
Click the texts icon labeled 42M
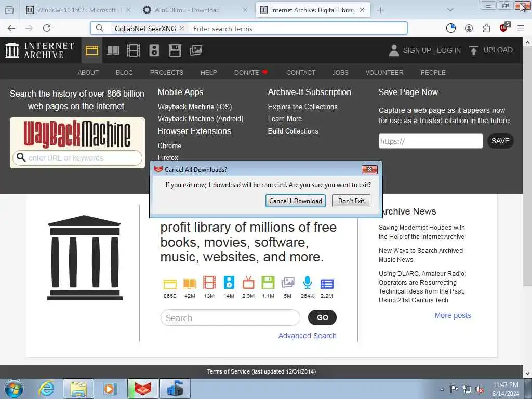pyautogui.click(x=190, y=284)
